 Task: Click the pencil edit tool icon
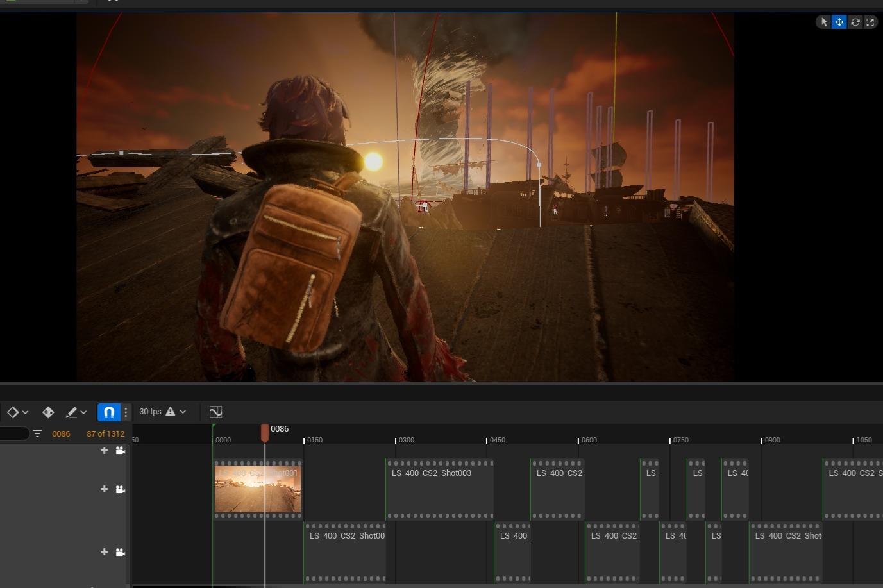pyautogui.click(x=72, y=412)
